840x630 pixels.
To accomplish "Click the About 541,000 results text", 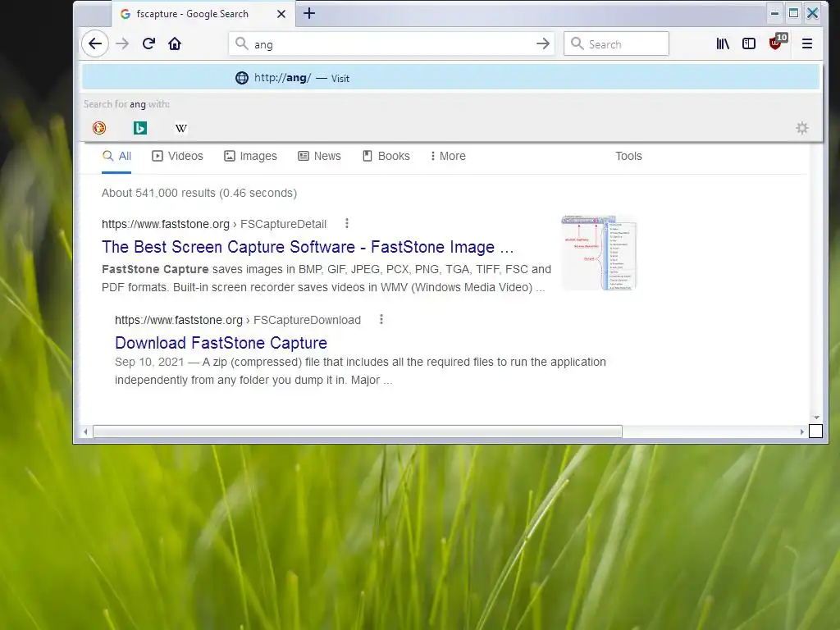I will pyautogui.click(x=199, y=194).
